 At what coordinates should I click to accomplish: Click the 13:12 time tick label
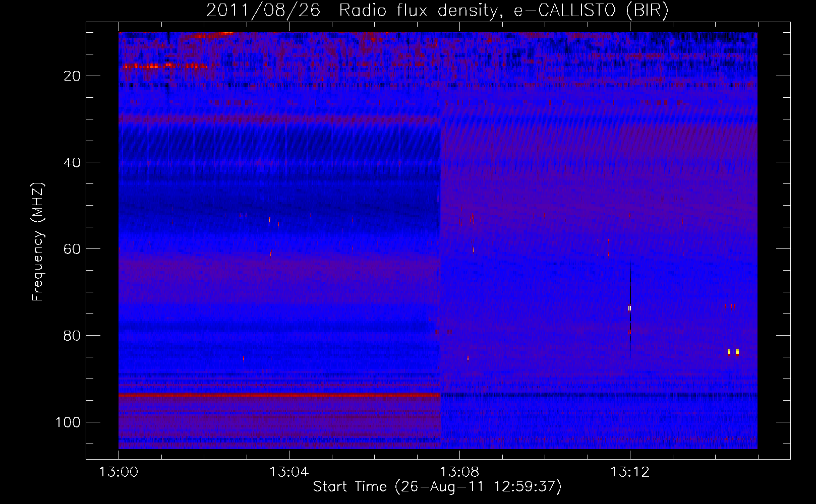point(630,472)
